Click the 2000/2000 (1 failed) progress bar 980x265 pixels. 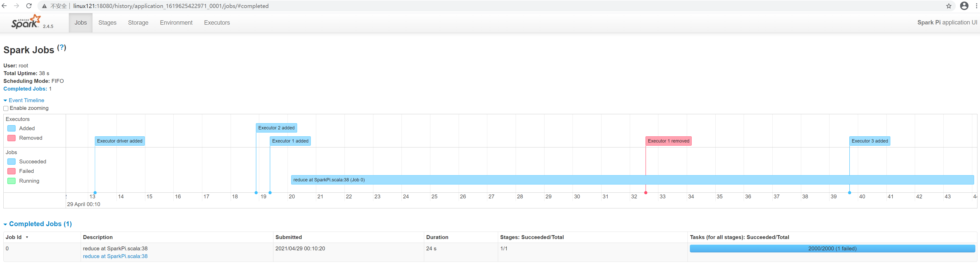pos(832,249)
